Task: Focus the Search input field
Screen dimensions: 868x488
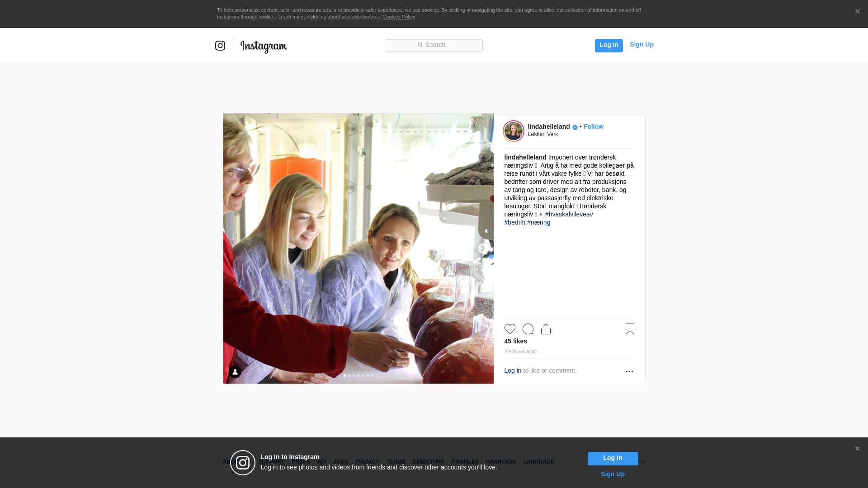Action: [434, 45]
